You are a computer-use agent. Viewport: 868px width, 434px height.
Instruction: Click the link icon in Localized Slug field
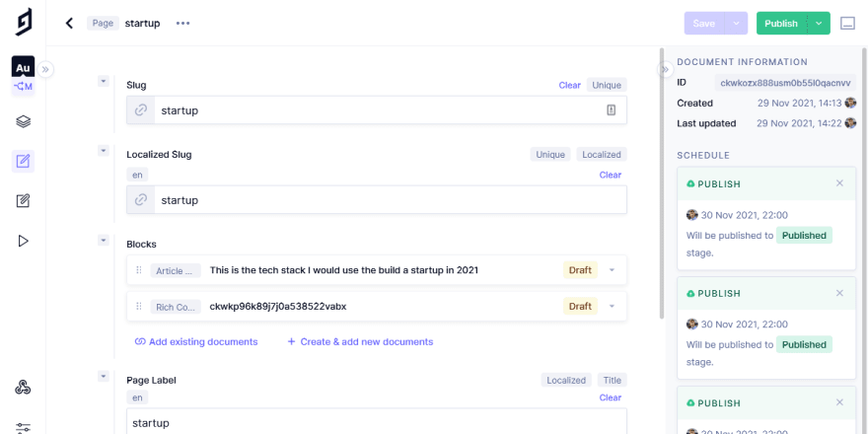[141, 200]
